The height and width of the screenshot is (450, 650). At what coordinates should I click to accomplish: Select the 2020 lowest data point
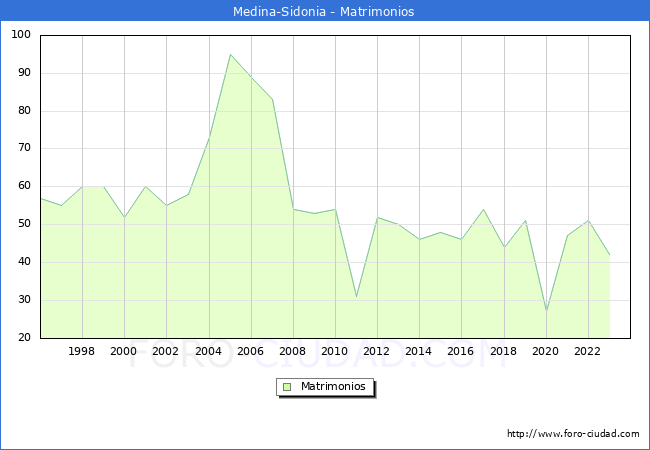[546, 310]
